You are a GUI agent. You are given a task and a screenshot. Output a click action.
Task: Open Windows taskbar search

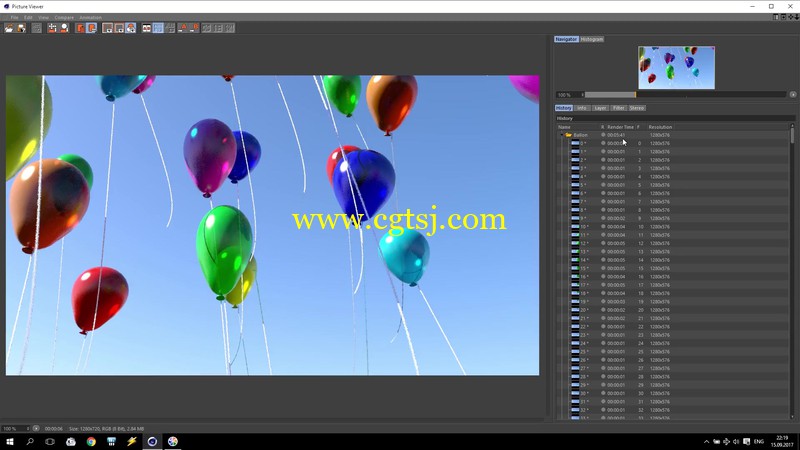coord(30,441)
